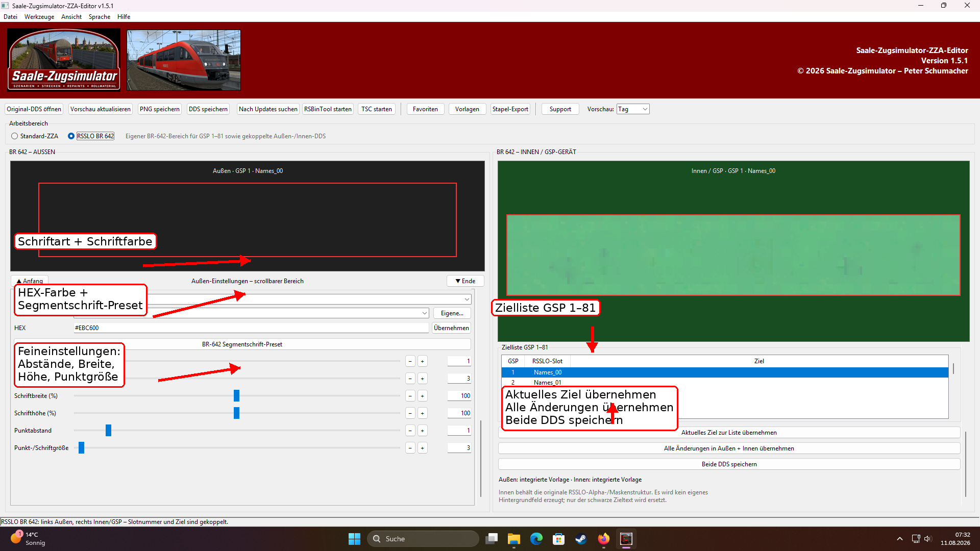Apply the BR-642 Segmentschrift-Preset
Image resolution: width=980 pixels, height=551 pixels.
pos(242,344)
